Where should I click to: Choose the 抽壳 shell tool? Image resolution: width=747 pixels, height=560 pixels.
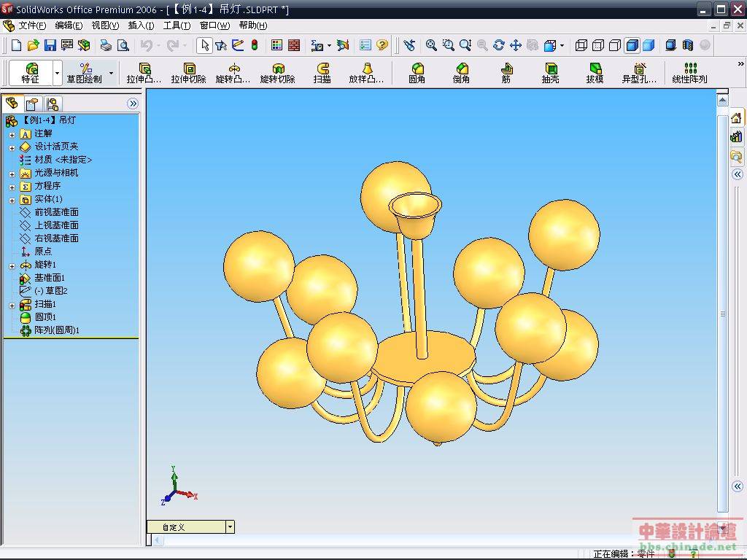(x=550, y=73)
